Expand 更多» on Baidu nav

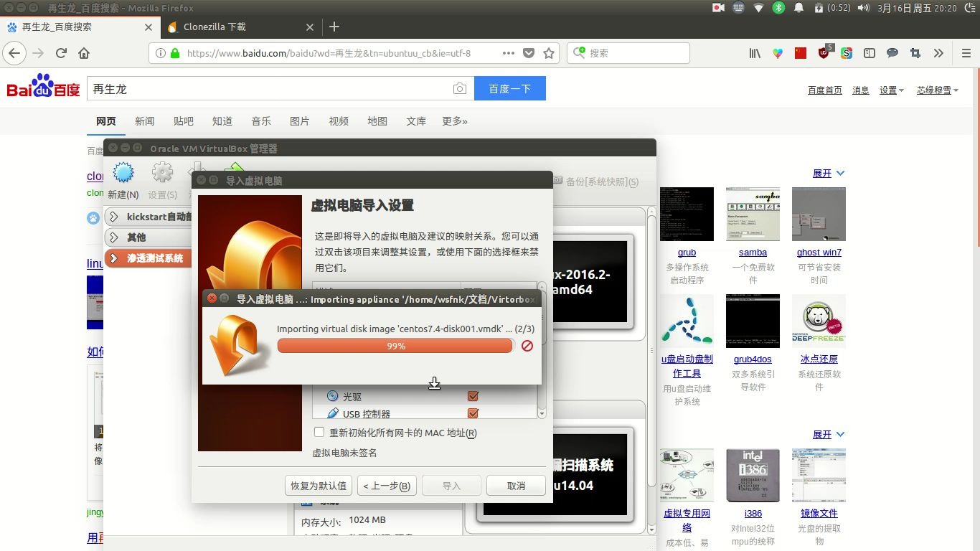455,121
